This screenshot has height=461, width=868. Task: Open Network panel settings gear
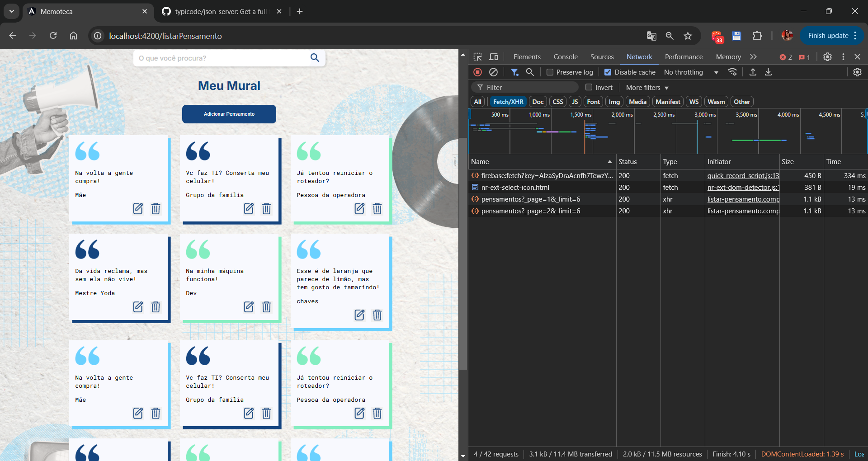[x=857, y=72]
